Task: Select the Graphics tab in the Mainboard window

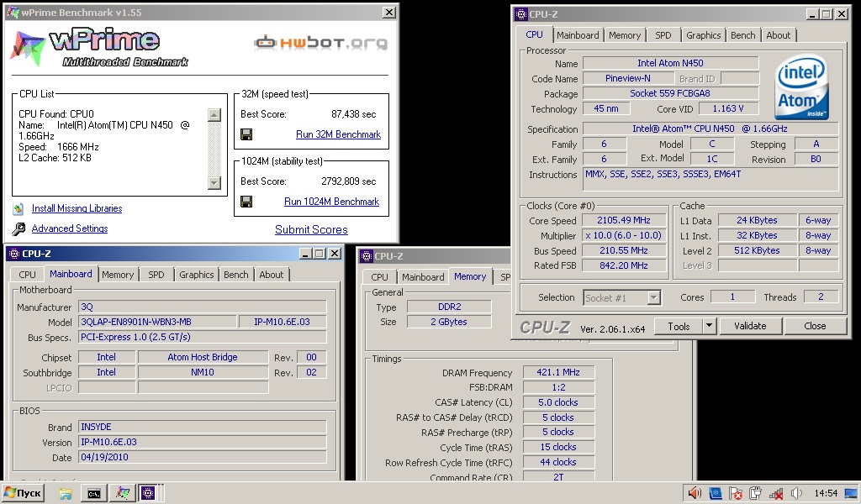Action: point(196,275)
